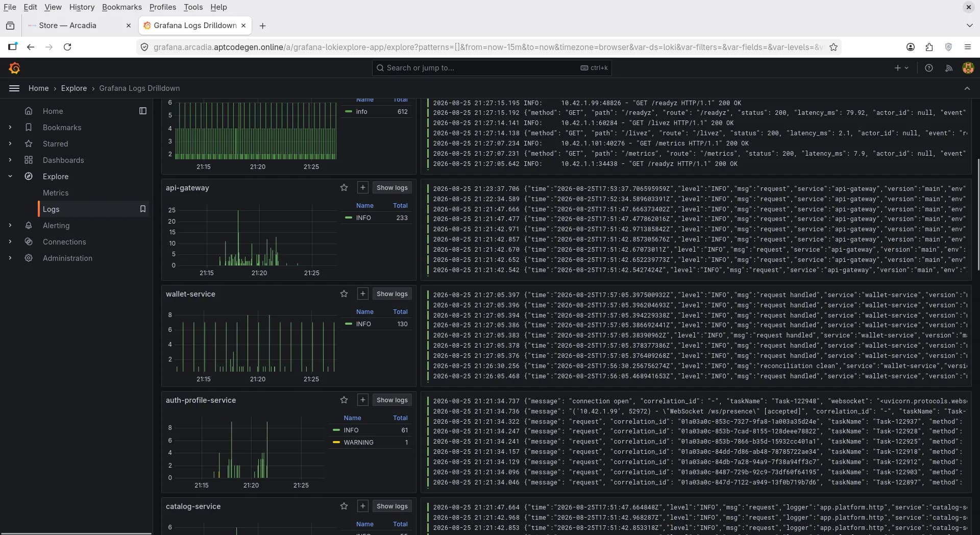The height and width of the screenshot is (535, 980).
Task: Toggle the main navigation hamburger menu
Action: coord(14,88)
